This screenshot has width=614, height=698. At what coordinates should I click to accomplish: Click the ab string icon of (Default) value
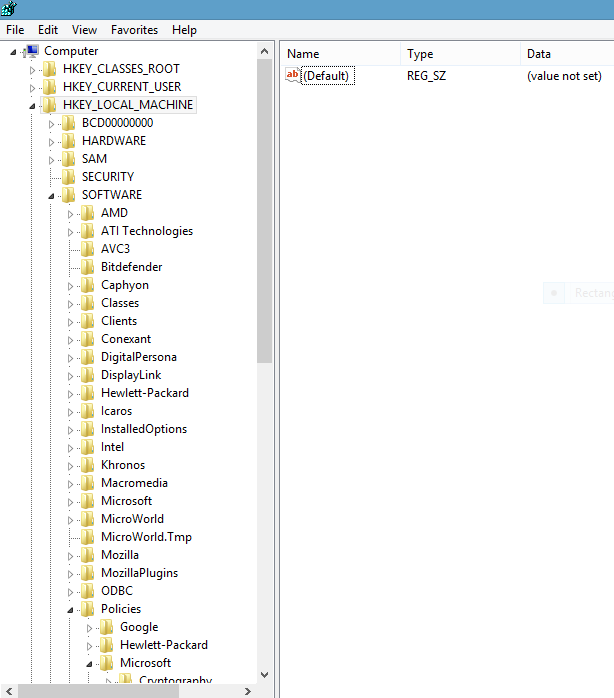tap(293, 75)
